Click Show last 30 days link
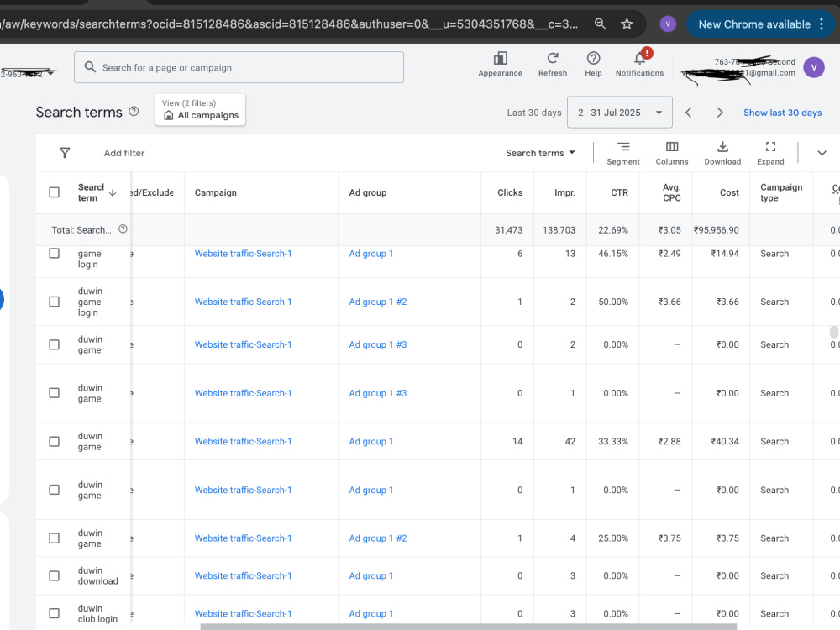This screenshot has width=840, height=630. (782, 113)
